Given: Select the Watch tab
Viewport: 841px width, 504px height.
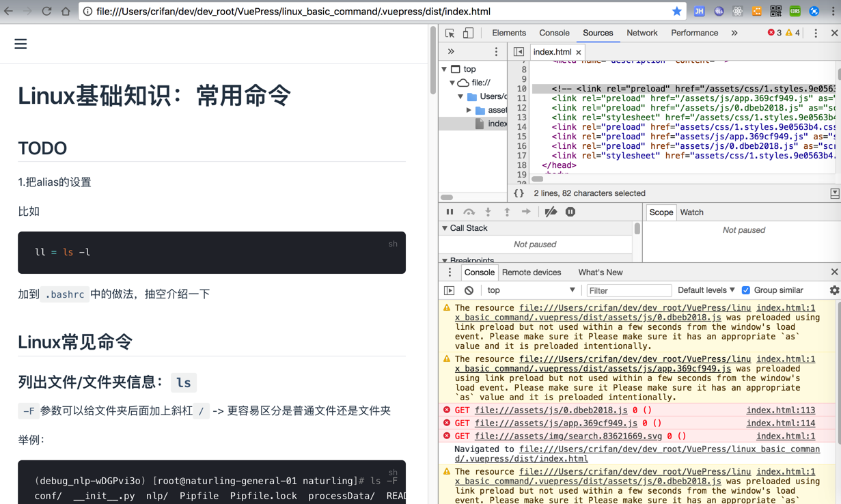Looking at the screenshot, I should pyautogui.click(x=691, y=212).
